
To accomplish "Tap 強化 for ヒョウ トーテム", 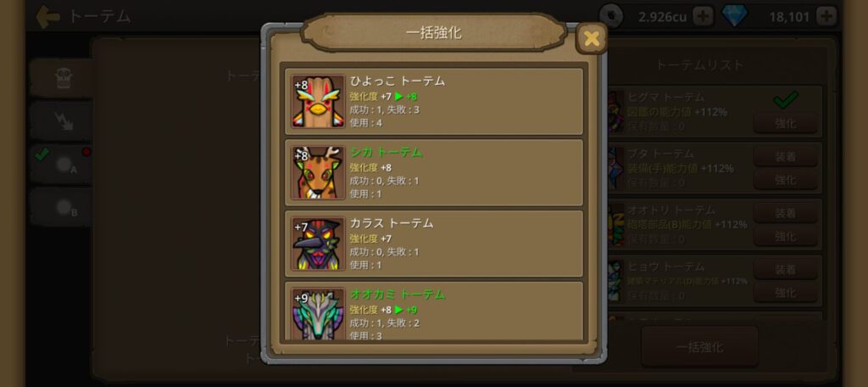I will pyautogui.click(x=785, y=292).
